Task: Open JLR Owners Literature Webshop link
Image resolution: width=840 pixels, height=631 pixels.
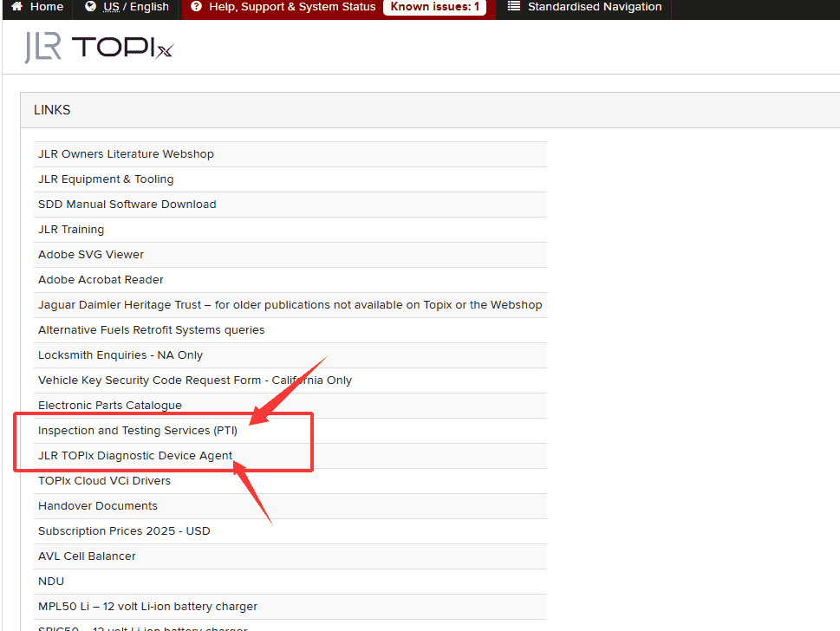Action: tap(126, 154)
